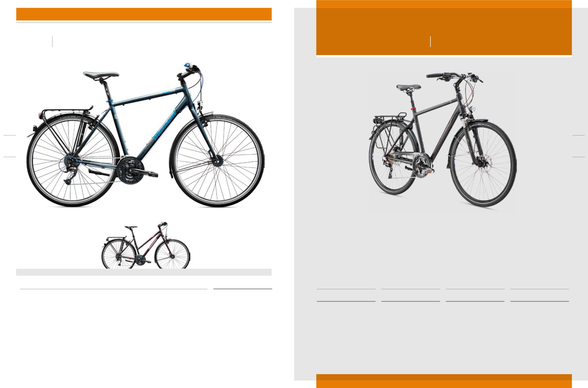588x388 pixels.
Task: Select the small maroon step-through bicycle thumbnail
Action: tap(146, 245)
